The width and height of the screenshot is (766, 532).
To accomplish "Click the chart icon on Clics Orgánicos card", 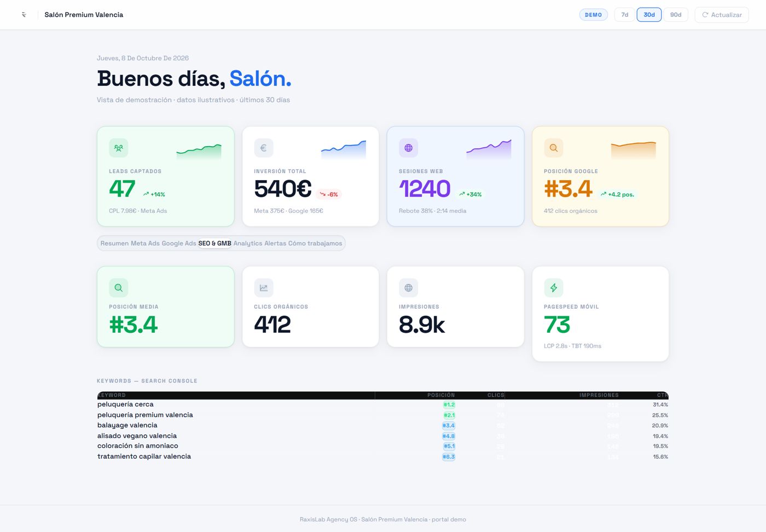I will 264,288.
